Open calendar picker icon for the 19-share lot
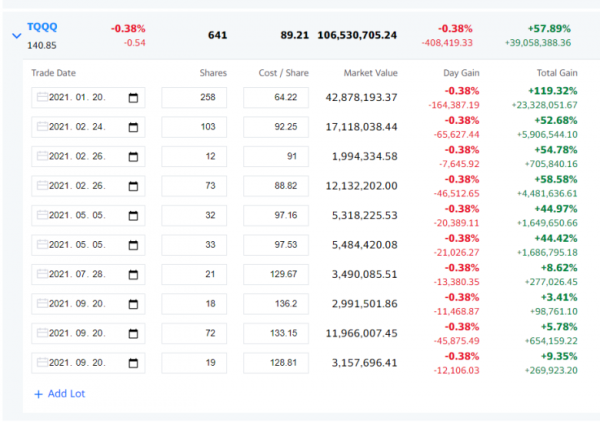The image size is (600, 422). [x=133, y=363]
